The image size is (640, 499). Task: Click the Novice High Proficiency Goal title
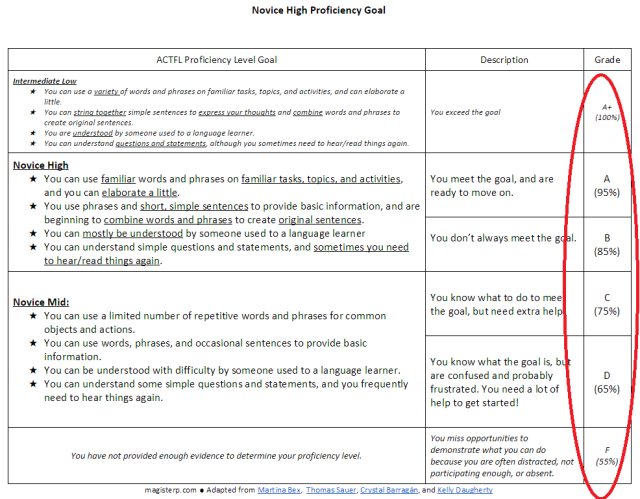[320, 10]
